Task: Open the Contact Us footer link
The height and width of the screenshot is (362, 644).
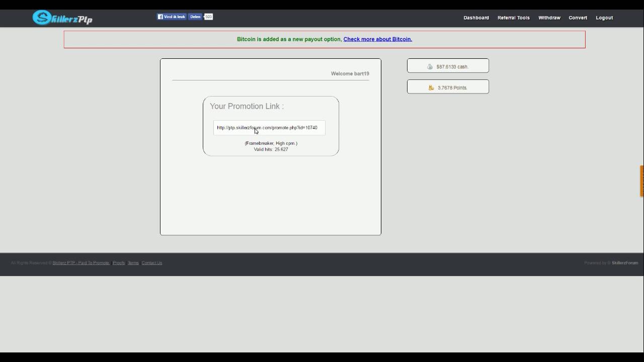Action: 152,263
